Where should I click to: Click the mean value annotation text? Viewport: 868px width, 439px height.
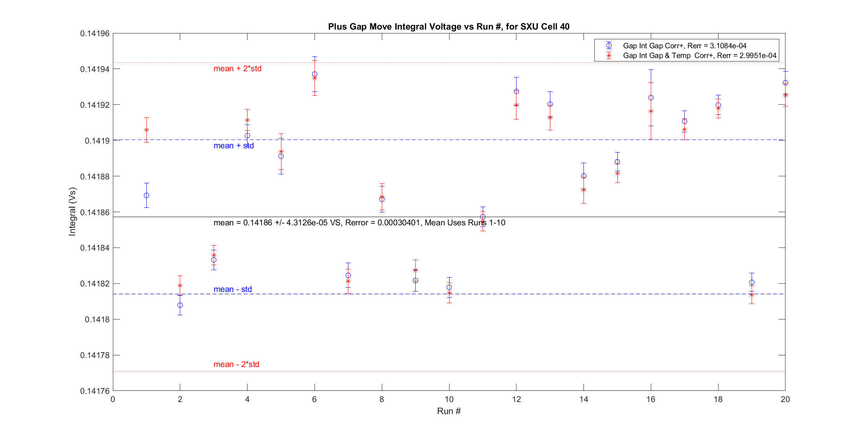click(x=359, y=223)
